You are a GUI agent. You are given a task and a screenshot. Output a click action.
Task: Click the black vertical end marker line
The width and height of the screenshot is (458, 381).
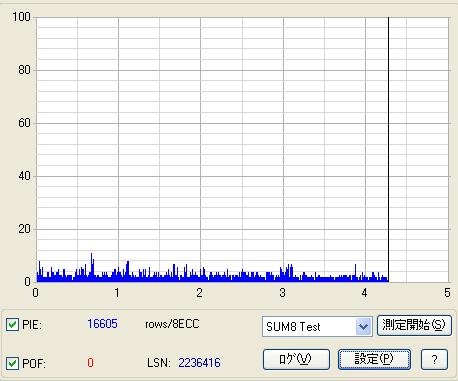pyautogui.click(x=388, y=149)
